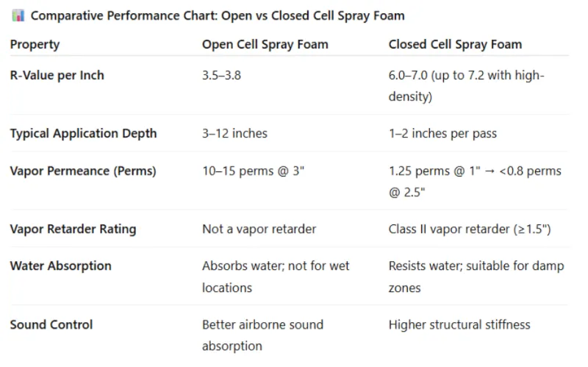Image resolution: width=588 pixels, height=367 pixels.
Task: Select the 'R-Value per Inch' row label
Action: tap(57, 76)
